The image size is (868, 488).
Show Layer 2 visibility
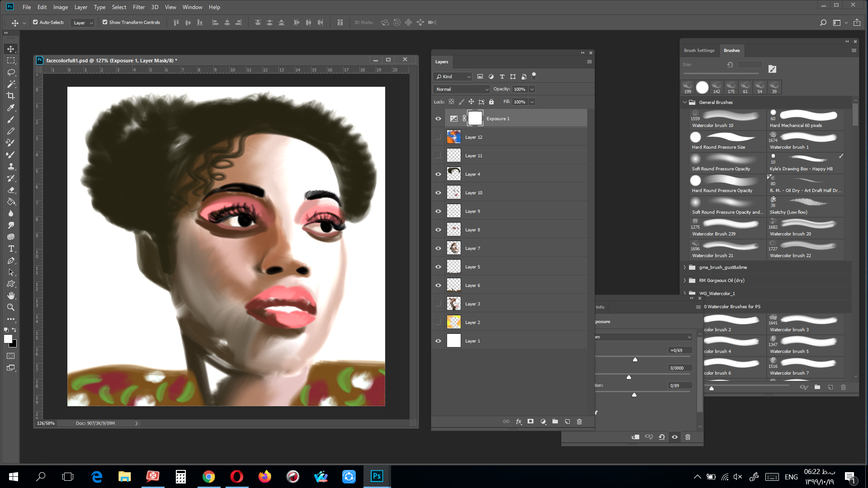pos(438,323)
